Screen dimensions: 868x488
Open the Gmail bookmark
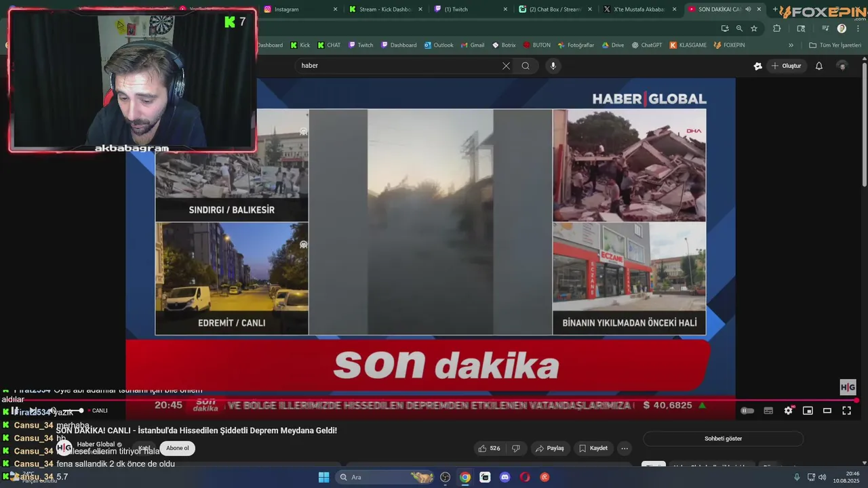coord(473,45)
